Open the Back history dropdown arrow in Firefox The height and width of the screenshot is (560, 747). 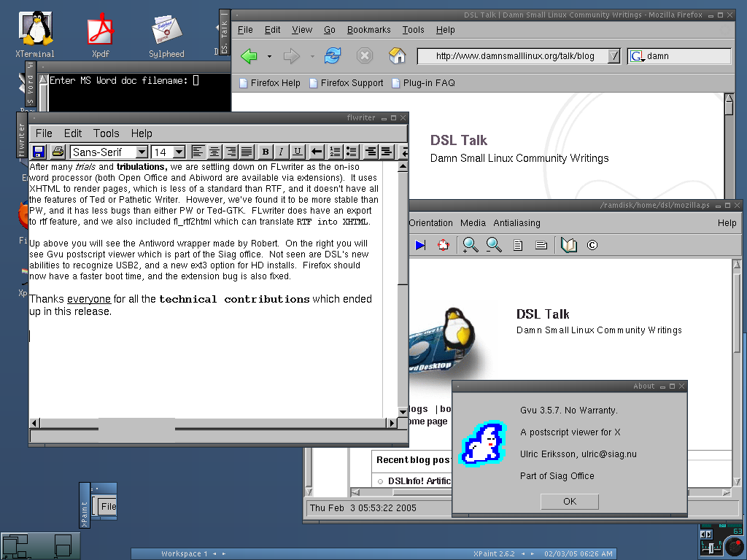point(269,57)
